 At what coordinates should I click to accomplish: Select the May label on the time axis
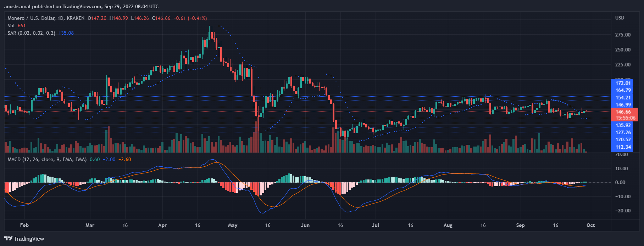coord(233,225)
